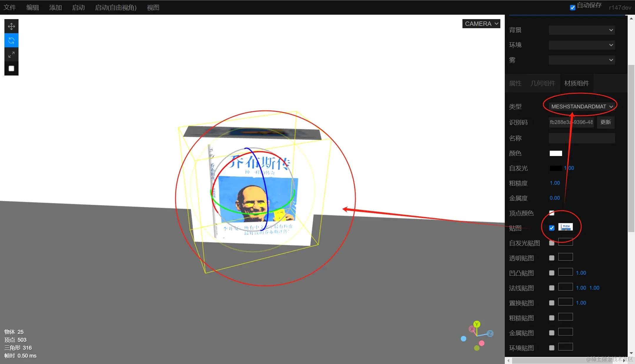Switch to the 几何组件 tab
The image size is (635, 364).
[x=543, y=83]
